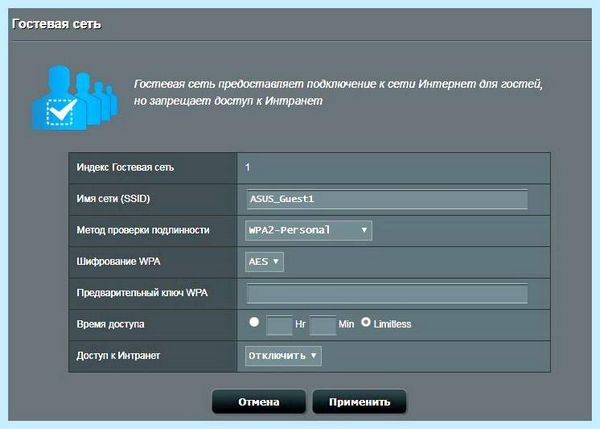Click the Отмена button
600x429 pixels.
(259, 402)
